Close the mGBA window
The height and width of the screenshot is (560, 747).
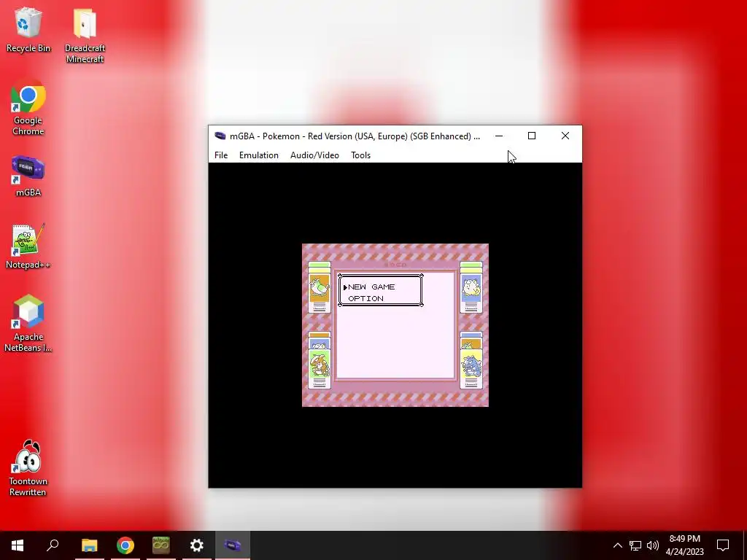tap(565, 136)
